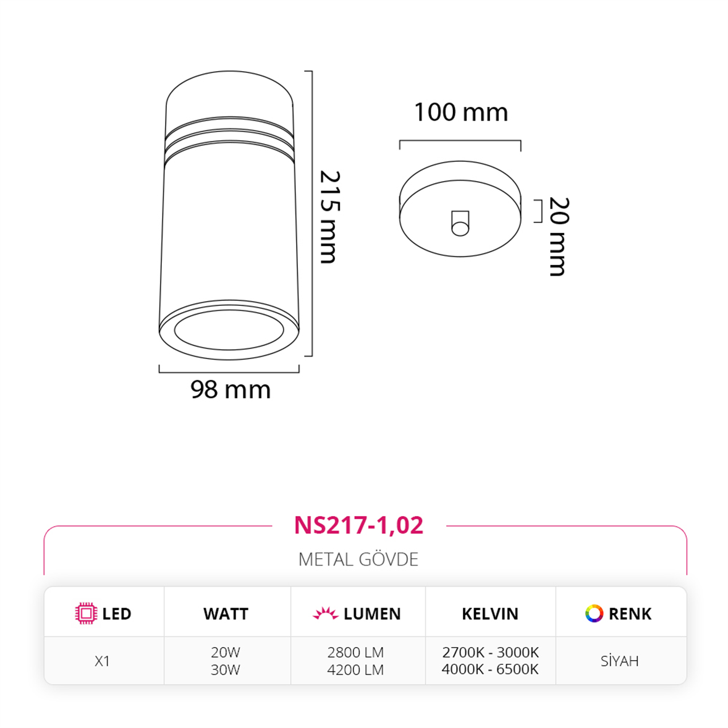Click the 2700K - 3000K range
Image resolution: width=728 pixels, height=728 pixels.
pos(490,653)
